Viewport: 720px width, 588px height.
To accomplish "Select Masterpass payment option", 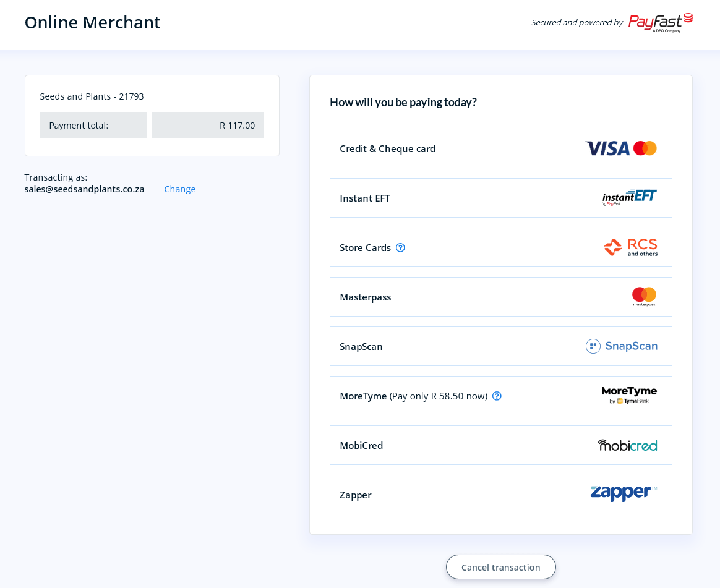I will click(x=500, y=297).
